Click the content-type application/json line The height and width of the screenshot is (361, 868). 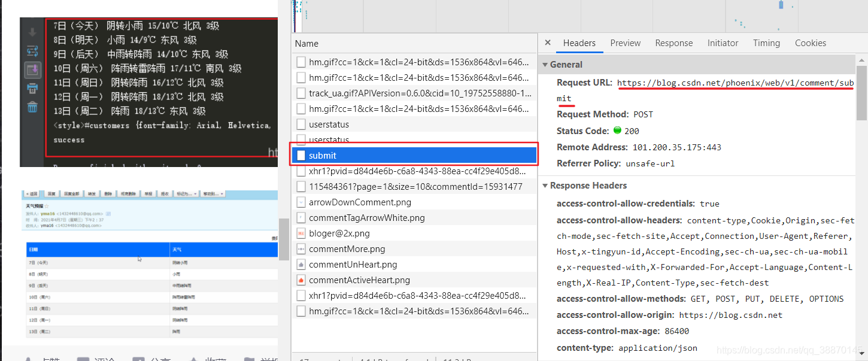pyautogui.click(x=627, y=348)
